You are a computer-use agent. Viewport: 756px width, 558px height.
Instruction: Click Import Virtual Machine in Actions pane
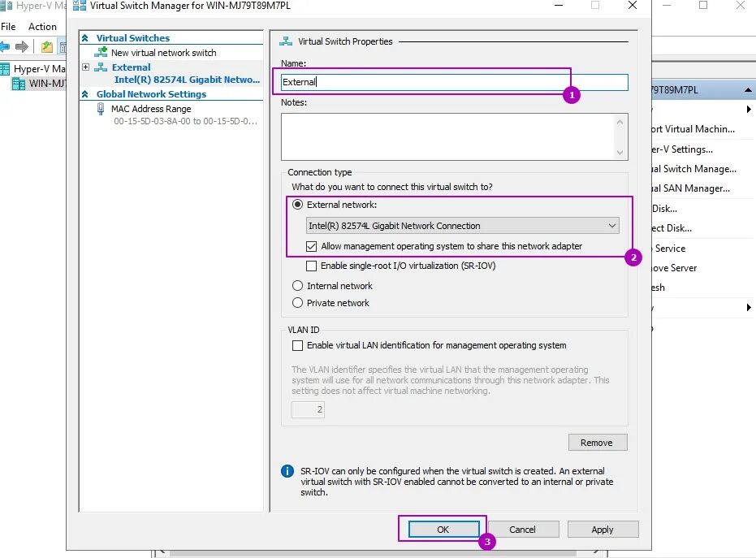693,129
